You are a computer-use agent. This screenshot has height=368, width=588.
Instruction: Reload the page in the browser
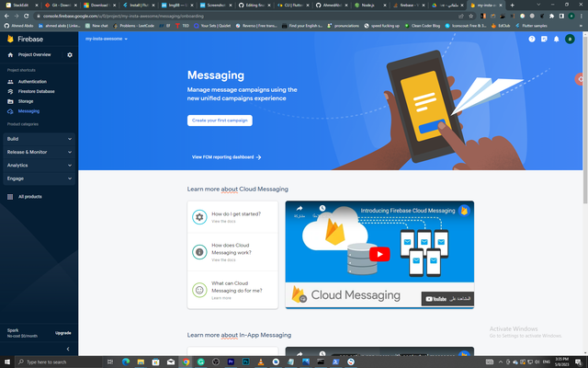[27, 17]
